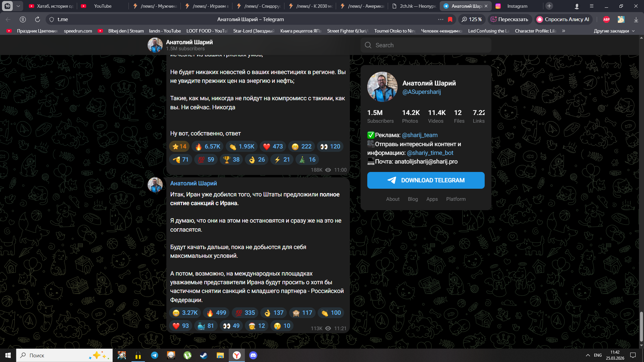Viewport: 644px width, 362px height.
Task: Open the @sharij_team link
Action: point(420,135)
